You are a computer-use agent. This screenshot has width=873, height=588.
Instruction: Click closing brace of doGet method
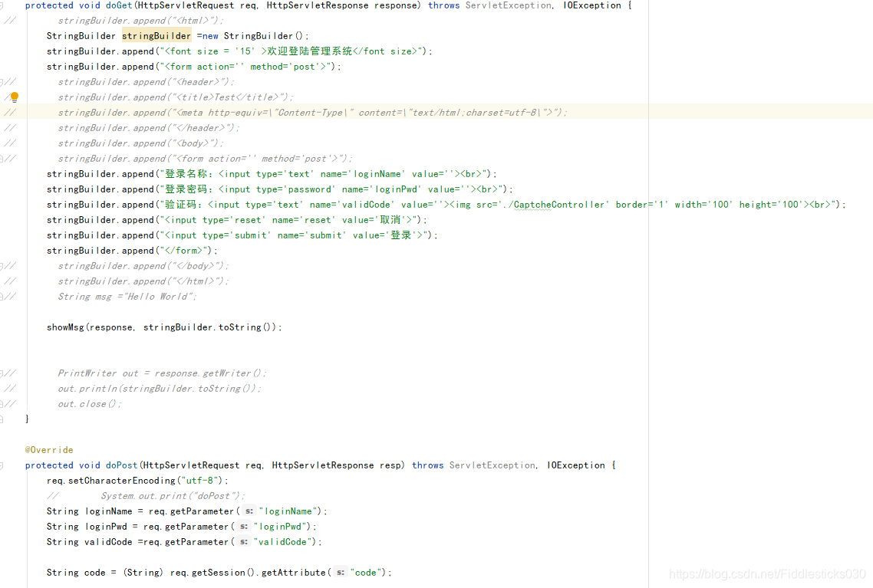[x=27, y=419]
